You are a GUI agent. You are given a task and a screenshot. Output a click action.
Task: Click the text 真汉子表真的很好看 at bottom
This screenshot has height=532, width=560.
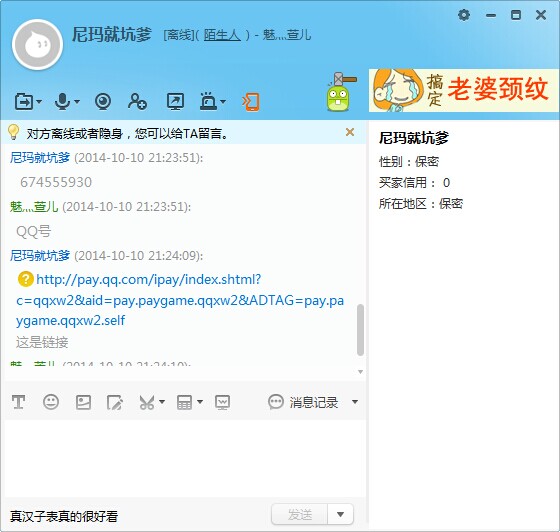tap(64, 516)
